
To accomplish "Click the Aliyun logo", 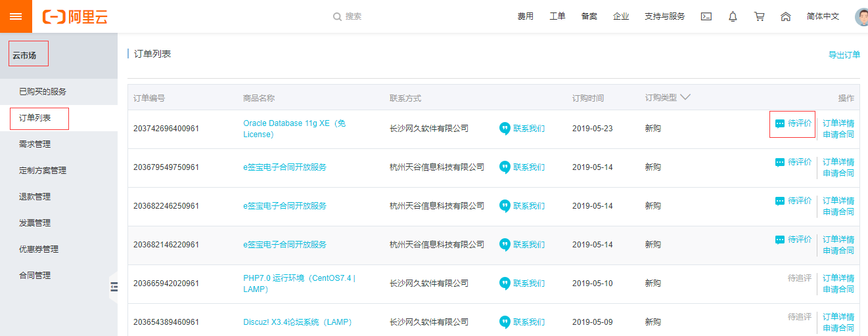I will [x=74, y=17].
